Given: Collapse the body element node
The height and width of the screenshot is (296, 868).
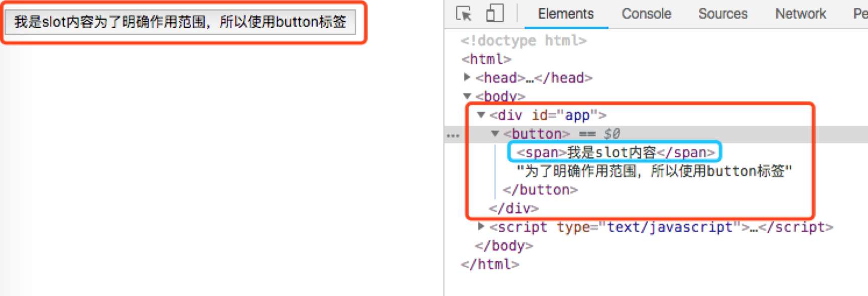Looking at the screenshot, I should click(x=467, y=96).
